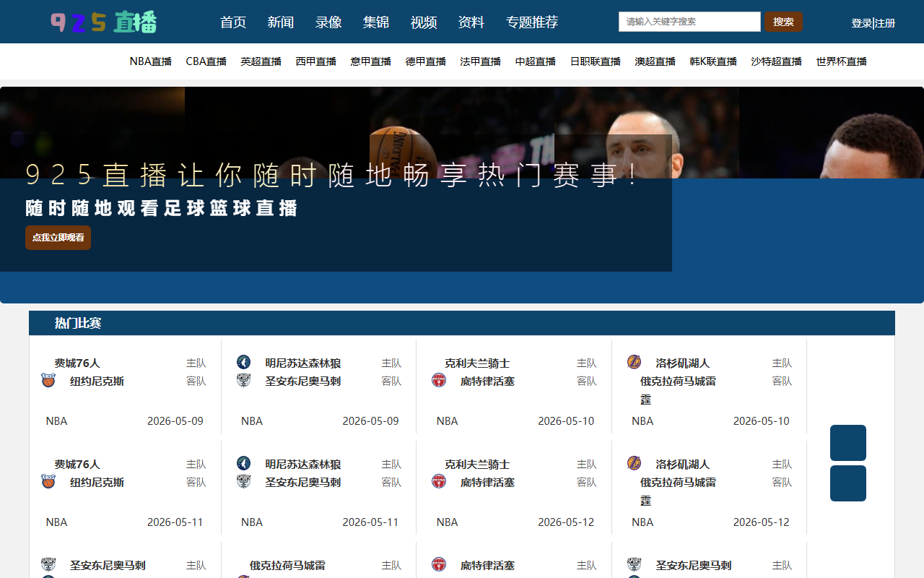Click 洛杉矶湖人 in the 2026-05-12 match
Viewport: 924px width, 578px height.
click(683, 464)
